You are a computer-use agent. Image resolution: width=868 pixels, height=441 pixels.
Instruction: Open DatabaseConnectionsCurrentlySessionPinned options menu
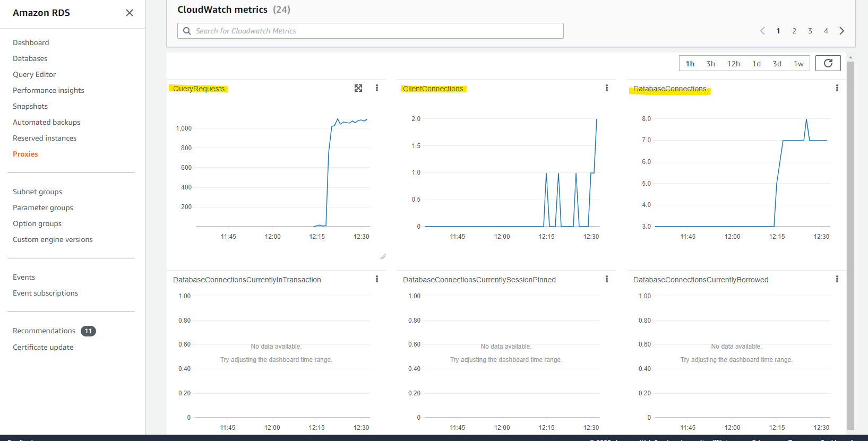pos(607,279)
